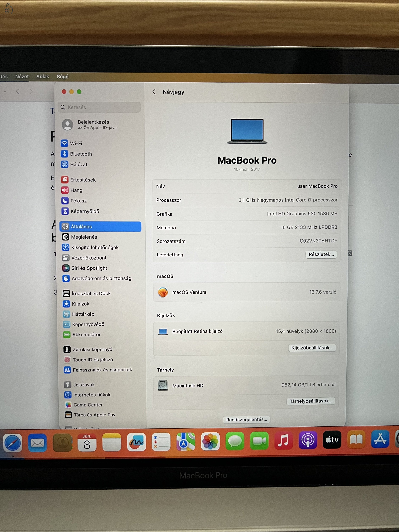Image resolution: width=399 pixels, height=532 pixels.
Task: Open Apple TV app in Dock
Action: (x=332, y=440)
